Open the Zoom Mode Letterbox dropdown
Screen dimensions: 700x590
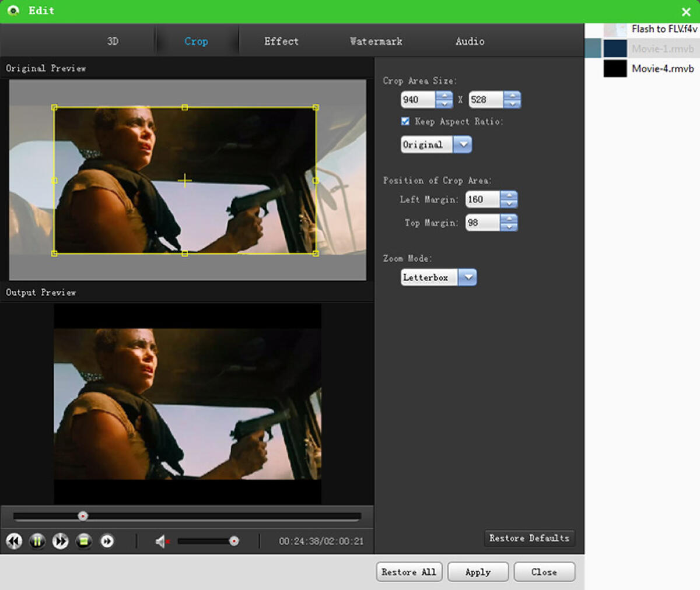coord(468,277)
